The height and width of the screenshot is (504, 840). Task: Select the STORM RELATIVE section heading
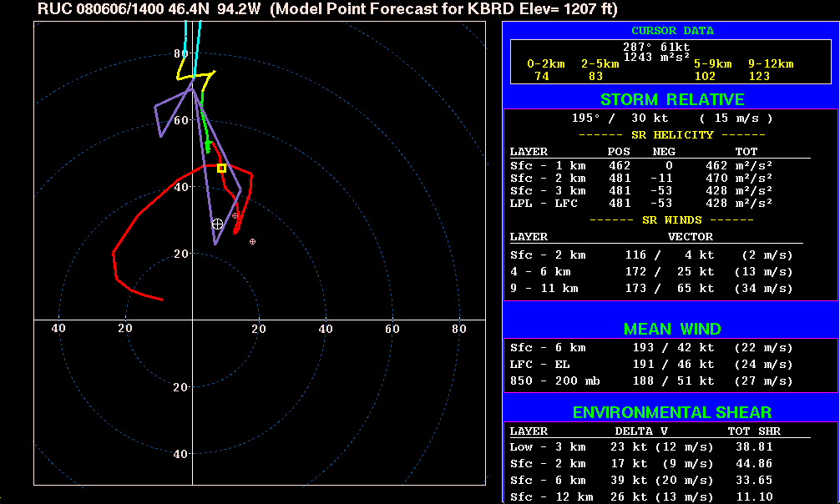(671, 100)
